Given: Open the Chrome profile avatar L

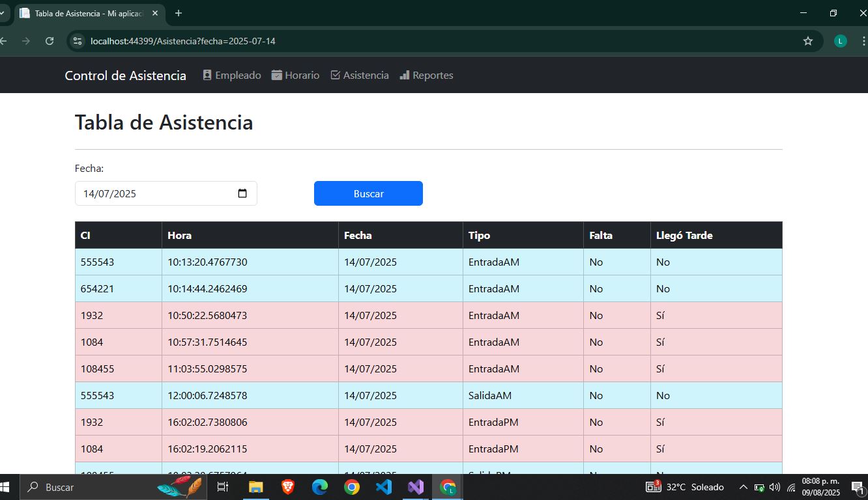Looking at the screenshot, I should click(x=841, y=41).
